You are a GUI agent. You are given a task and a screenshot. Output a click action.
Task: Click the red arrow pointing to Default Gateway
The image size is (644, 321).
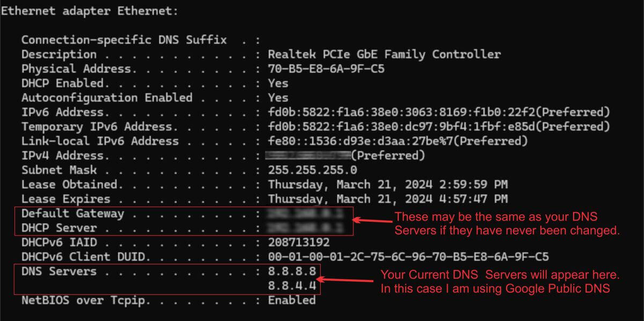coord(371,220)
